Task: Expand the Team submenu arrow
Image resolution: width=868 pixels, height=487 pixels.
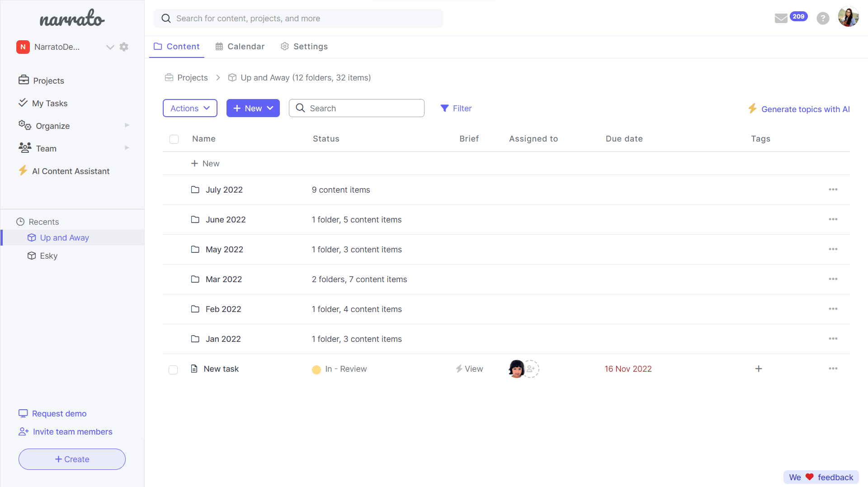Action: (127, 148)
